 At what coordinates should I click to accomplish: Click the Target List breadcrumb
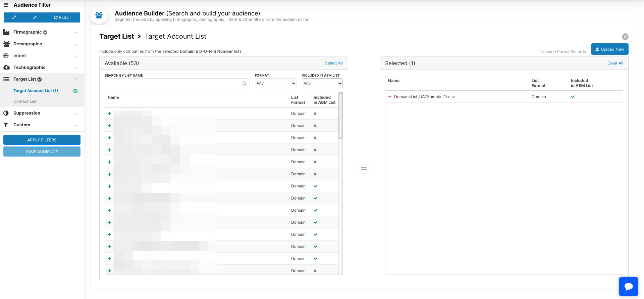(x=117, y=36)
